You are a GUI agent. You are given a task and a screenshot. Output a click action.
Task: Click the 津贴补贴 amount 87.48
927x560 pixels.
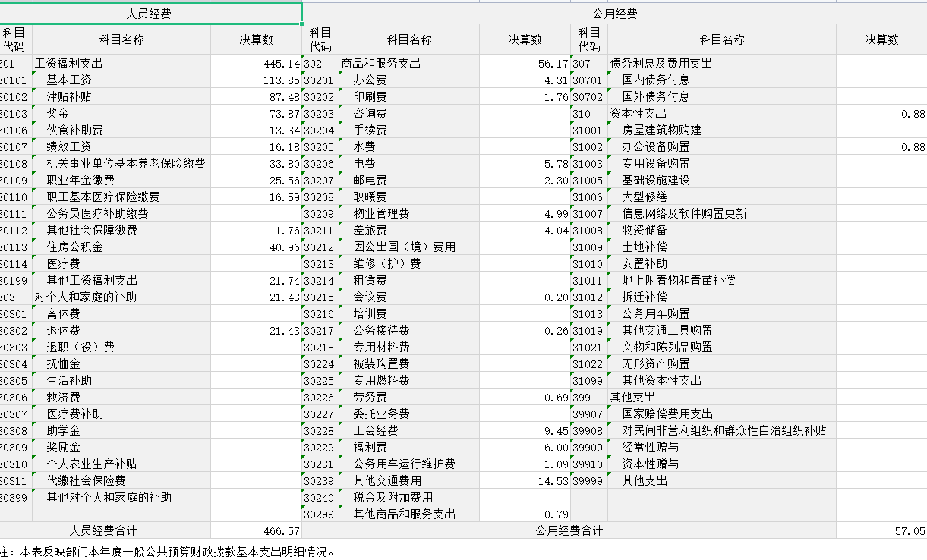257,96
